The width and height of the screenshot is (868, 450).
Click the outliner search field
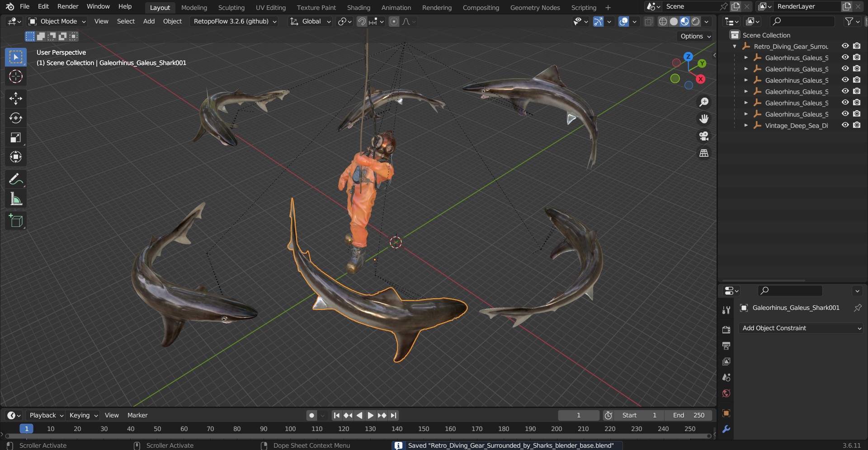pyautogui.click(x=802, y=21)
